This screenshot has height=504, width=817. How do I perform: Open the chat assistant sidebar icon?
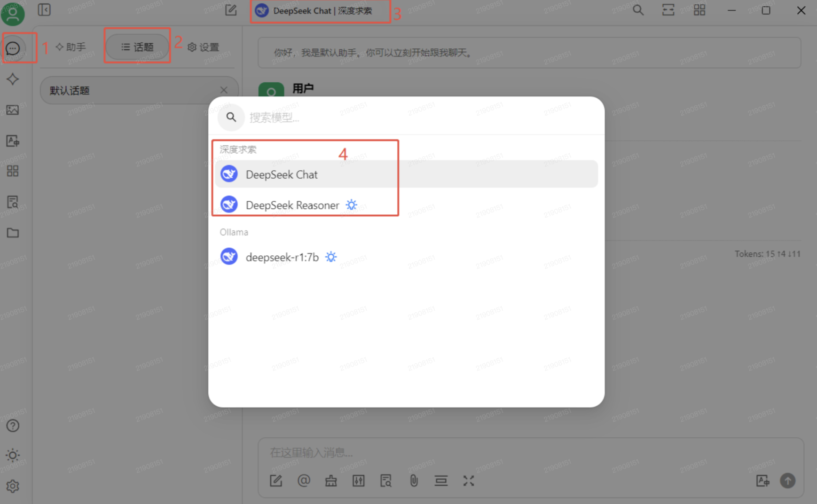(x=13, y=48)
